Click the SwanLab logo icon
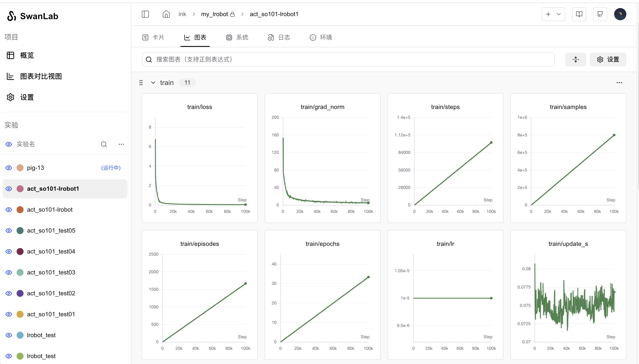The image size is (639, 364). click(x=12, y=16)
